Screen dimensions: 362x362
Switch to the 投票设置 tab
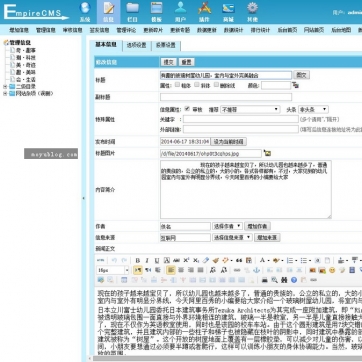coord(166,45)
